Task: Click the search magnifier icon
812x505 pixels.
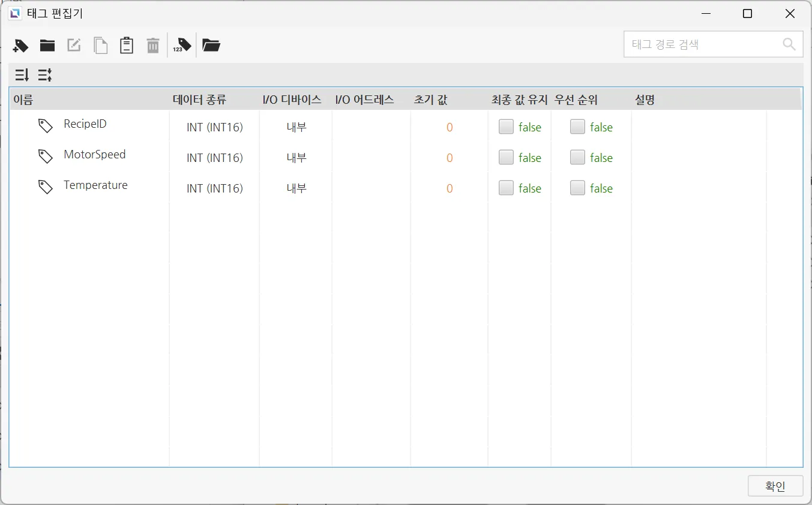Action: coord(789,44)
